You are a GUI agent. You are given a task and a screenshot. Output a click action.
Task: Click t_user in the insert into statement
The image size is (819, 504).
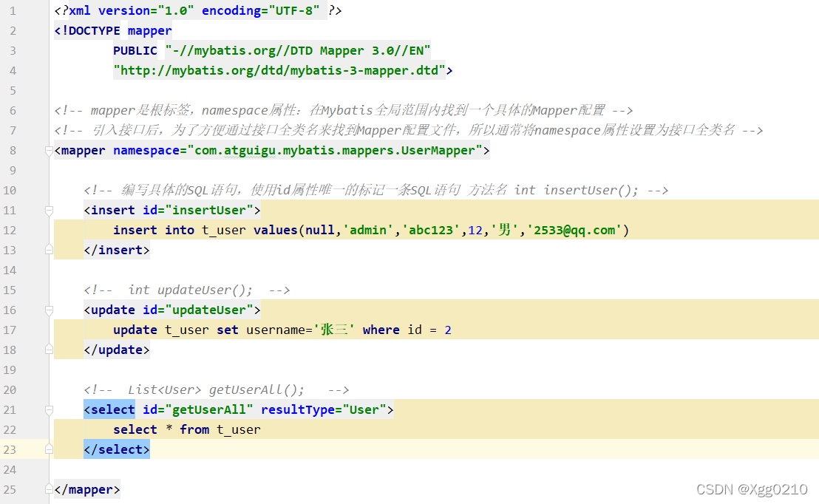click(x=224, y=231)
